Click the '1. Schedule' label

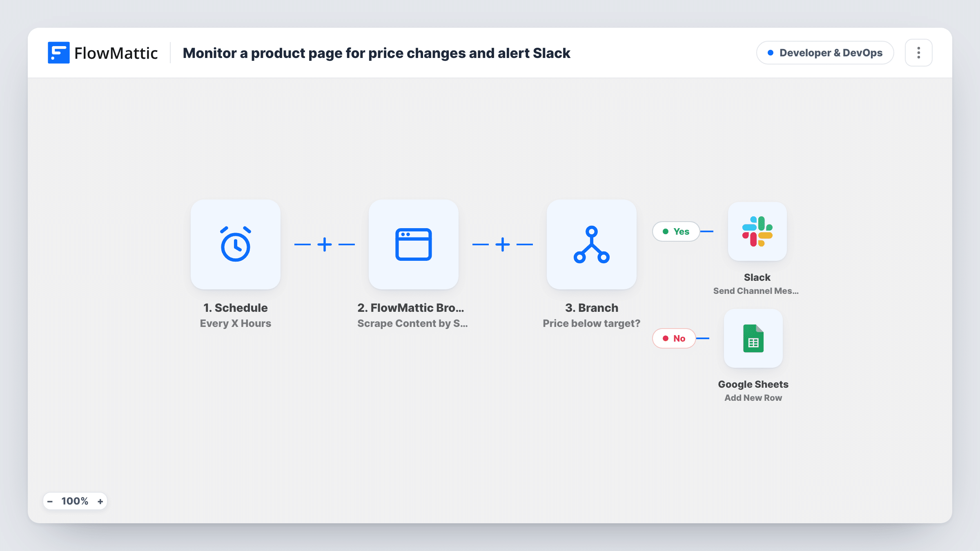tap(236, 308)
